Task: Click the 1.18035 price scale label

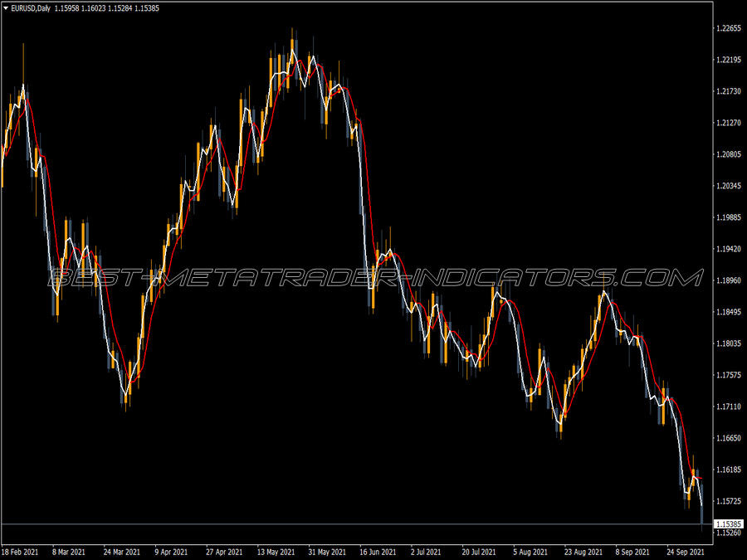Action: pos(729,343)
